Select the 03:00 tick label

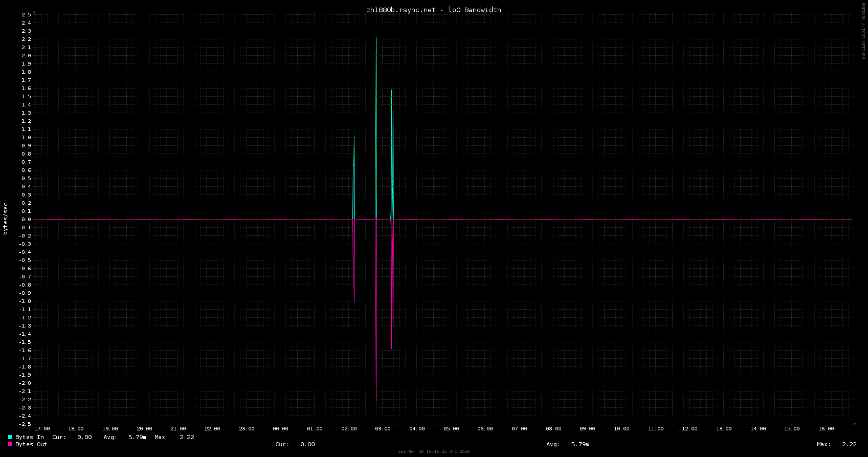point(383,429)
